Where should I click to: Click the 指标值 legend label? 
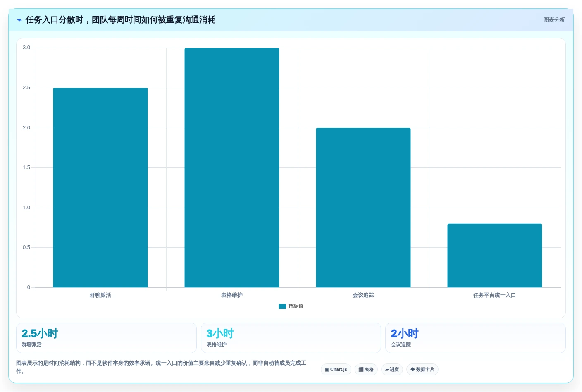pos(296,306)
